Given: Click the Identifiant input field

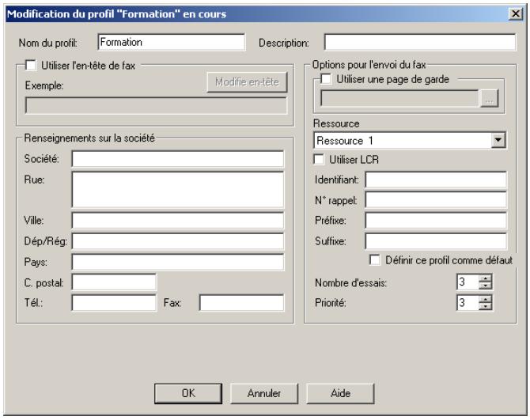Looking at the screenshot, I should [435, 180].
